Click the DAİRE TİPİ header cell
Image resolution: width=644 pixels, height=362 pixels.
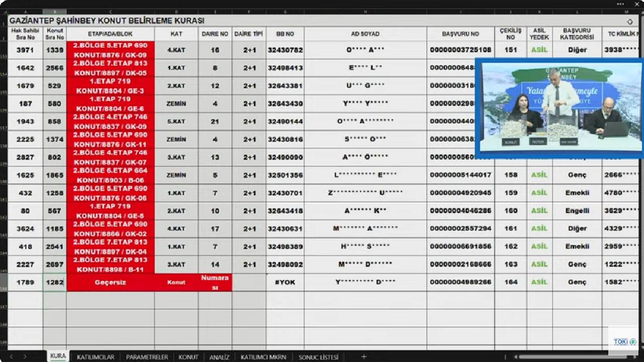pyautogui.click(x=249, y=34)
